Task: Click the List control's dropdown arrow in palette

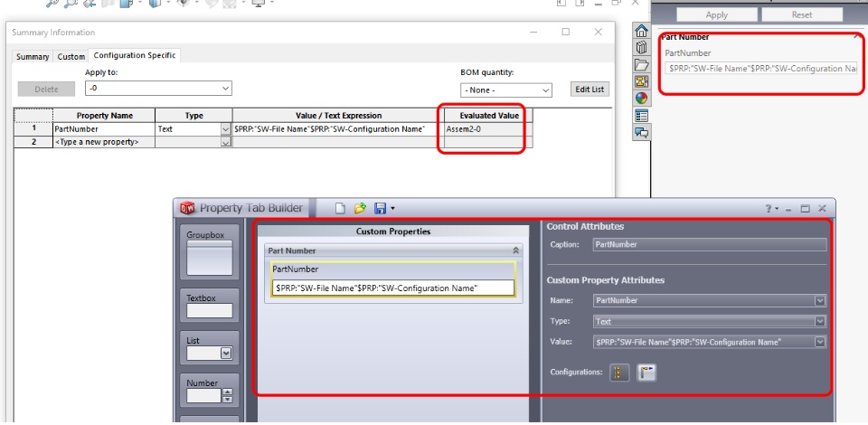Action: click(226, 353)
